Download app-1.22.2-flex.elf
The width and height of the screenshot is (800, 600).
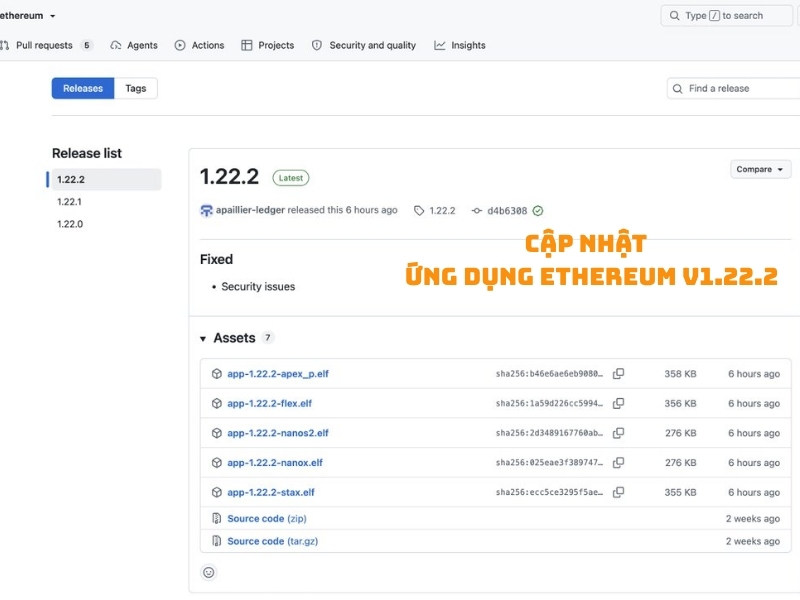tap(269, 404)
